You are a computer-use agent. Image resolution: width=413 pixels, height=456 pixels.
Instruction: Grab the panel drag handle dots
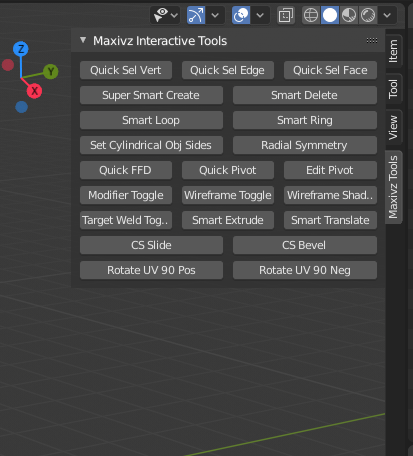point(372,40)
